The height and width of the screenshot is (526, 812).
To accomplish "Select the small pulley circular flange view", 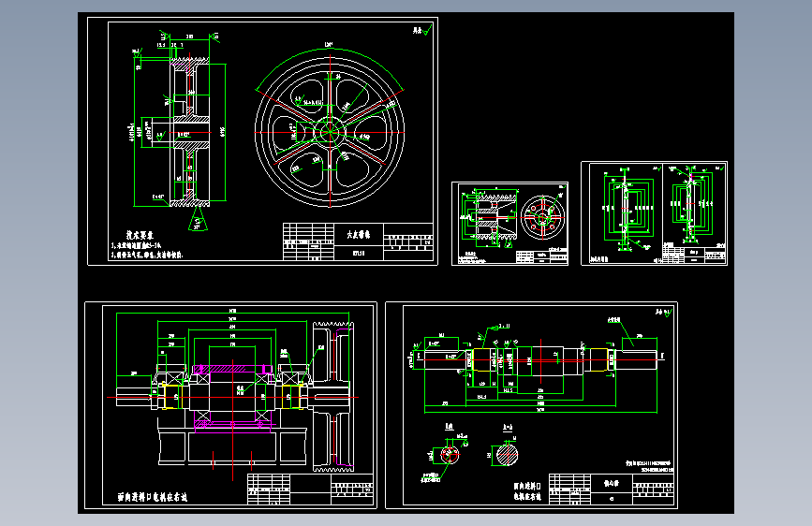I will pyautogui.click(x=542, y=216).
